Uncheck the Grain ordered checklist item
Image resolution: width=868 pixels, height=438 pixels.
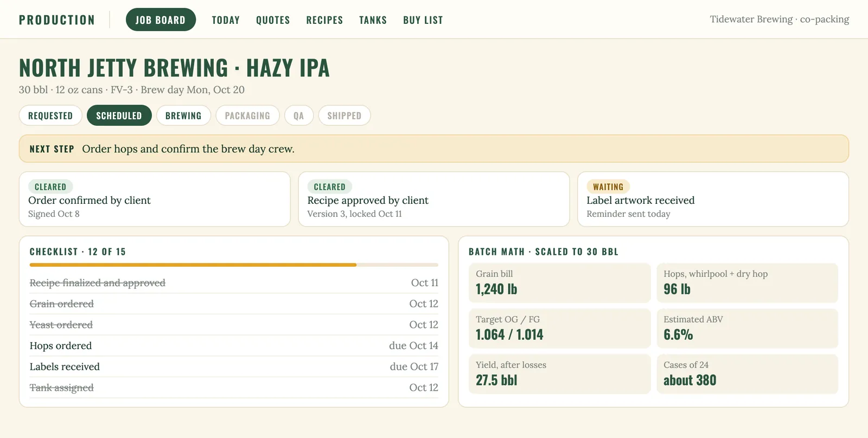pos(234,304)
